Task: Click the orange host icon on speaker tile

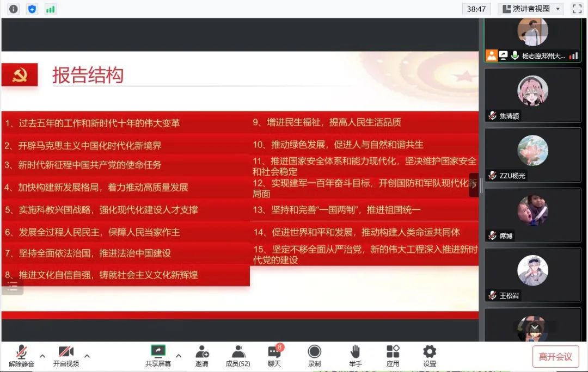Action: pyautogui.click(x=491, y=55)
